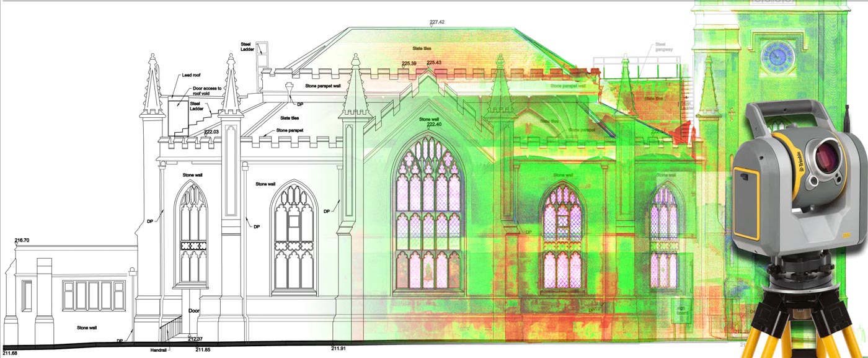The image size is (868, 358).
Task: Select the 'Lead roof' annotation
Action: tap(191, 74)
